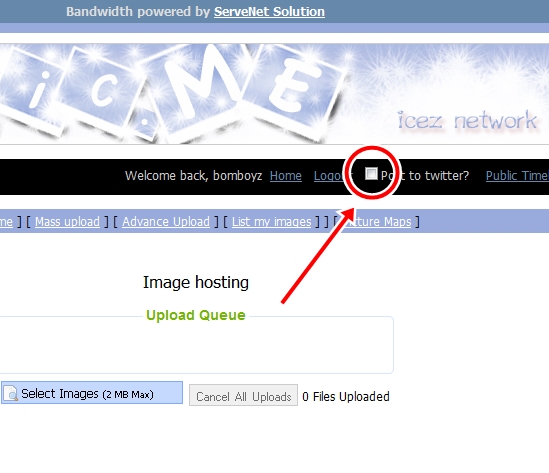Click the Logout link

[329, 175]
